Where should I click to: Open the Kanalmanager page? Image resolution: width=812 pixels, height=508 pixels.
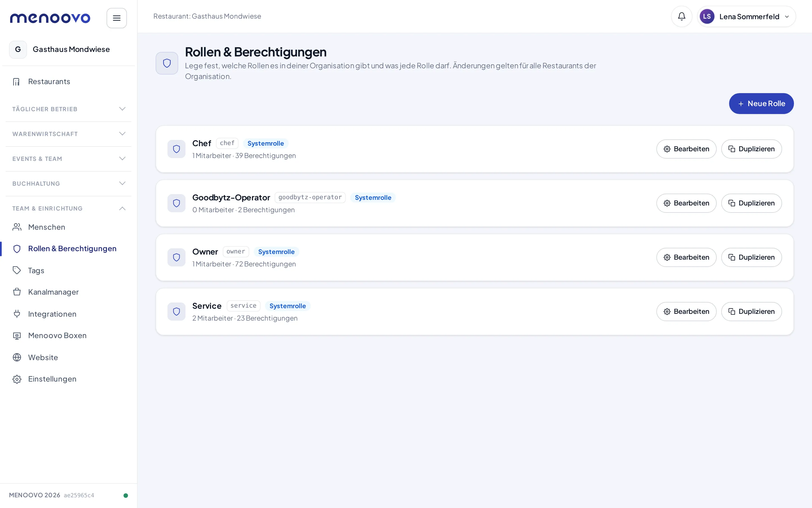[69, 292]
